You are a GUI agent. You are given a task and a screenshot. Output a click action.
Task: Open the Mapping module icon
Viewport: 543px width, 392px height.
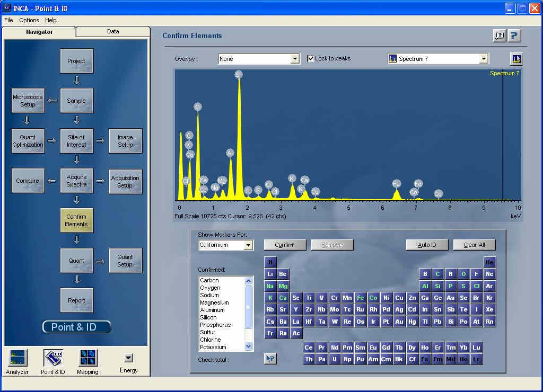pos(88,359)
